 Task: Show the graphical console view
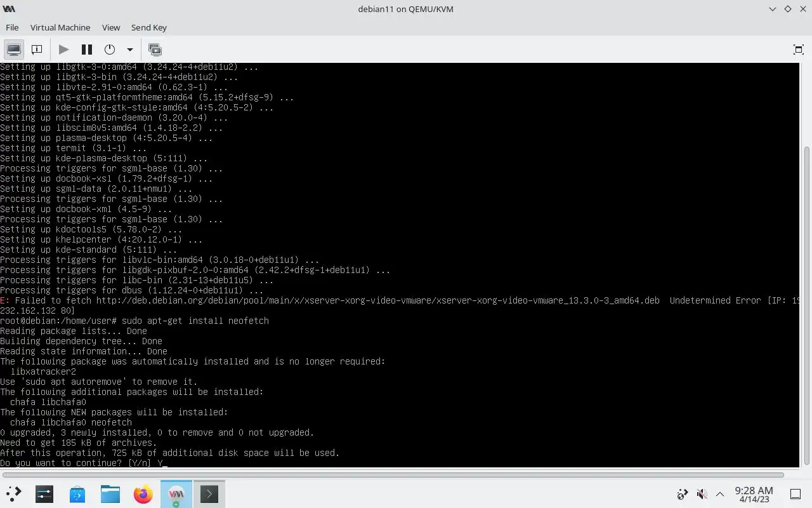coord(14,50)
